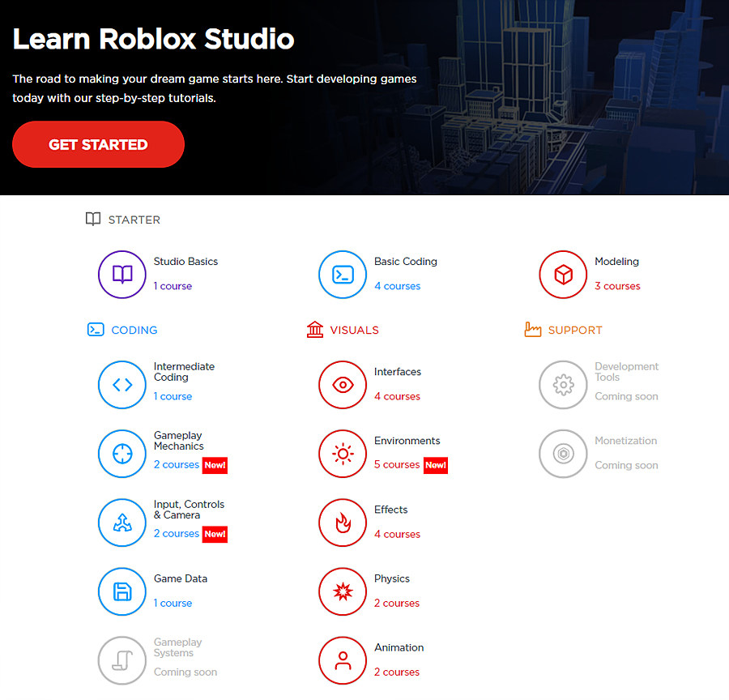This screenshot has height=700, width=729.
Task: Click '1 course' under Studio Basics
Action: [173, 286]
